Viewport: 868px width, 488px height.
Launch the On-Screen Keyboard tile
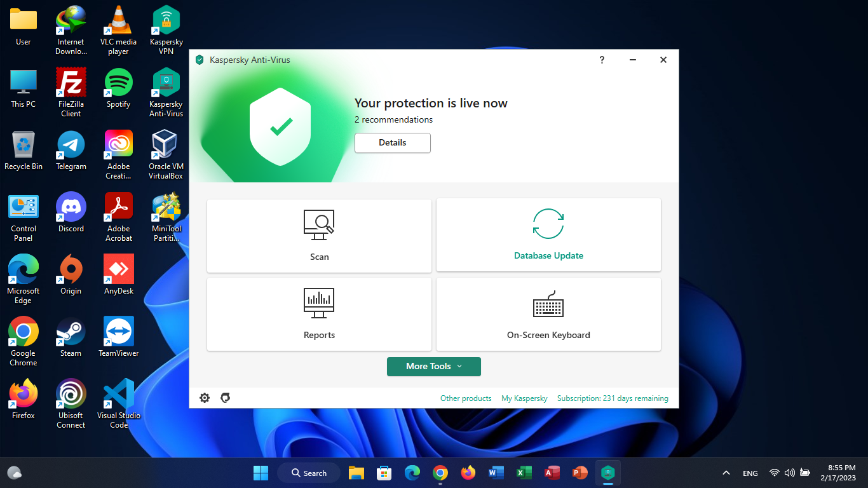tap(548, 314)
